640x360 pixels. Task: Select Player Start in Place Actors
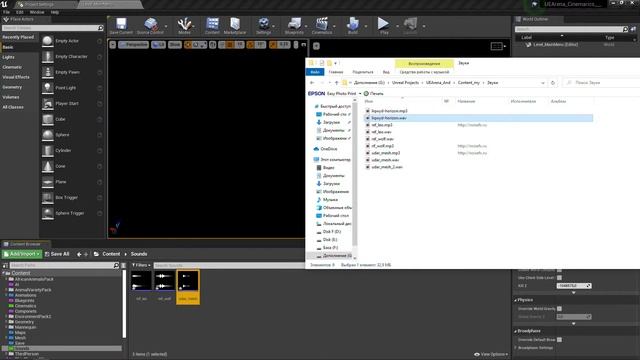[72, 104]
